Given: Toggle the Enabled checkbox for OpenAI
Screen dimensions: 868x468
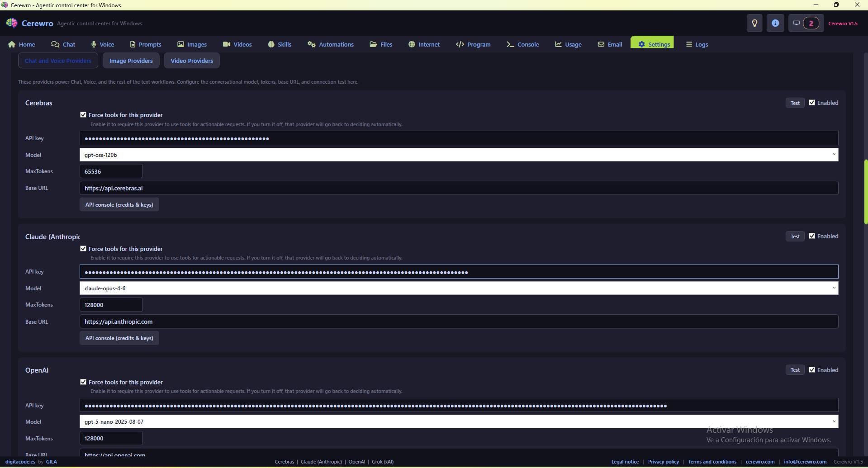Looking at the screenshot, I should tap(812, 370).
